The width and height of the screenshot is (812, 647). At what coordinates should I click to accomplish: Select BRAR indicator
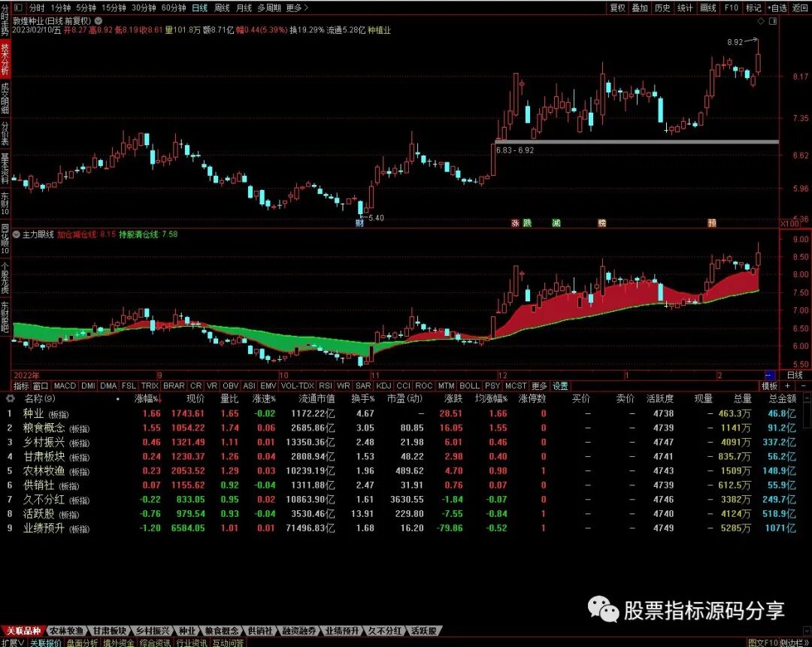[x=174, y=385]
